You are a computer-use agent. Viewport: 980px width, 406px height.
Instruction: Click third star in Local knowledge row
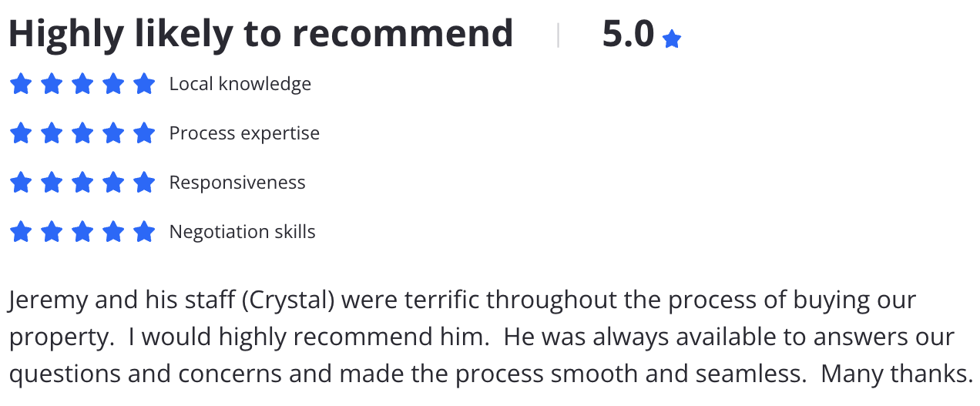pyautogui.click(x=82, y=84)
